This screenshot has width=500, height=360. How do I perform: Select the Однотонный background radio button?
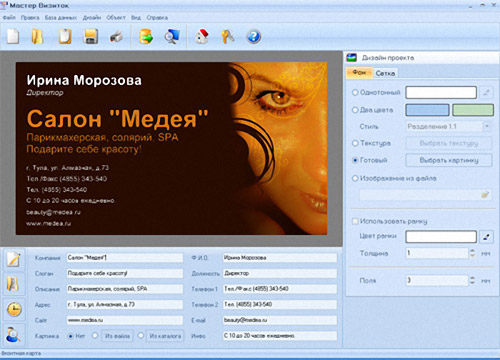coord(355,92)
